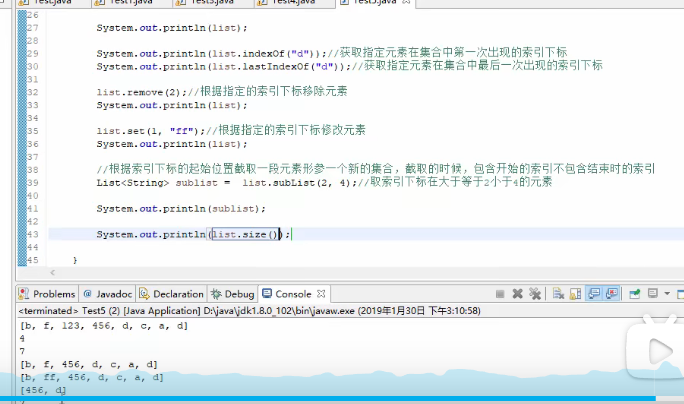
Task: Click the editor horizontal scrollbar left arrow
Action: [x=52, y=273]
